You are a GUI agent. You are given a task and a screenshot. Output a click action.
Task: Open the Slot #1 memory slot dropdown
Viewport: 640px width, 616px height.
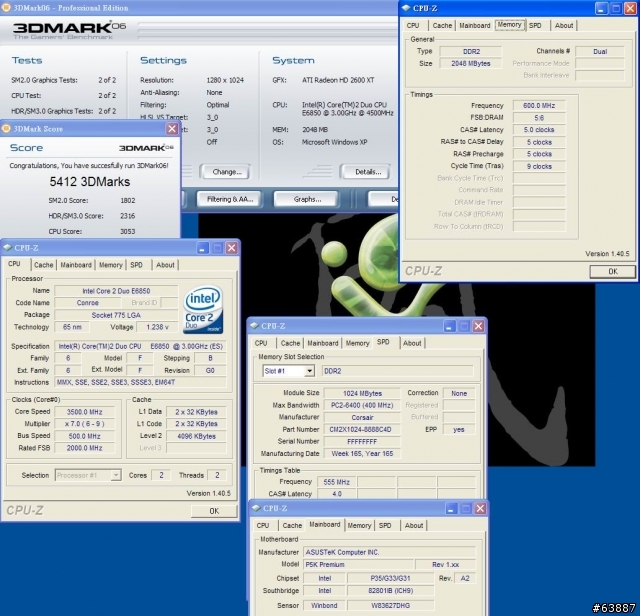(309, 371)
